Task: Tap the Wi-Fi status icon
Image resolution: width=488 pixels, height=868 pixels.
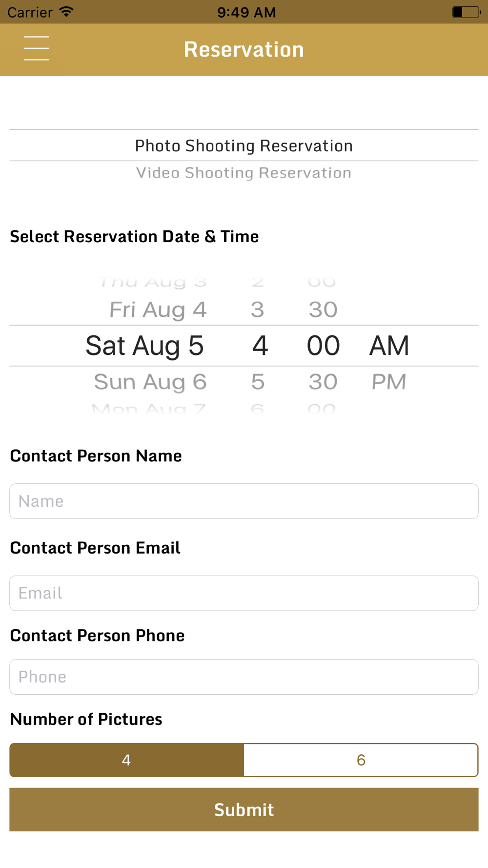Action: tap(66, 12)
